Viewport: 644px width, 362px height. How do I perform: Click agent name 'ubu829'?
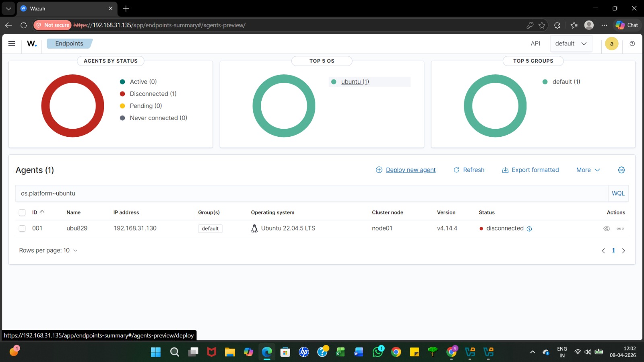pos(77,228)
